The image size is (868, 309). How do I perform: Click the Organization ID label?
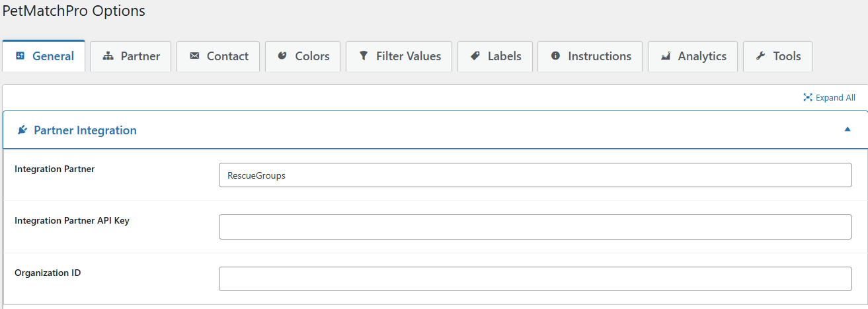tap(48, 273)
